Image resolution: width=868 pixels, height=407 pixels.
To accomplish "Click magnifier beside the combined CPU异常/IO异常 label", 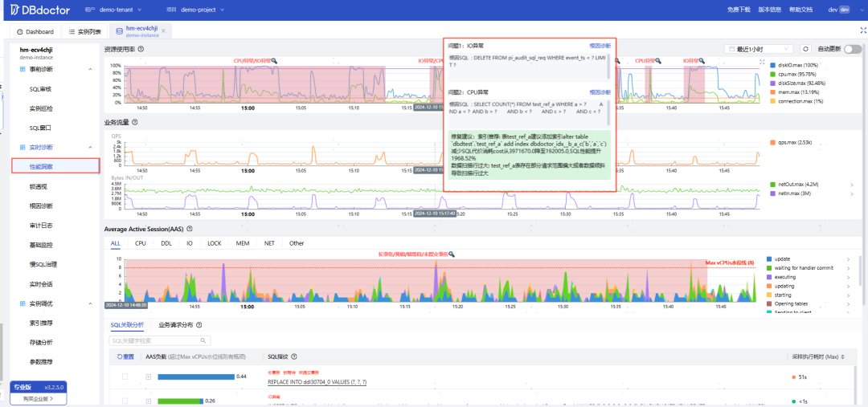I will point(273,61).
